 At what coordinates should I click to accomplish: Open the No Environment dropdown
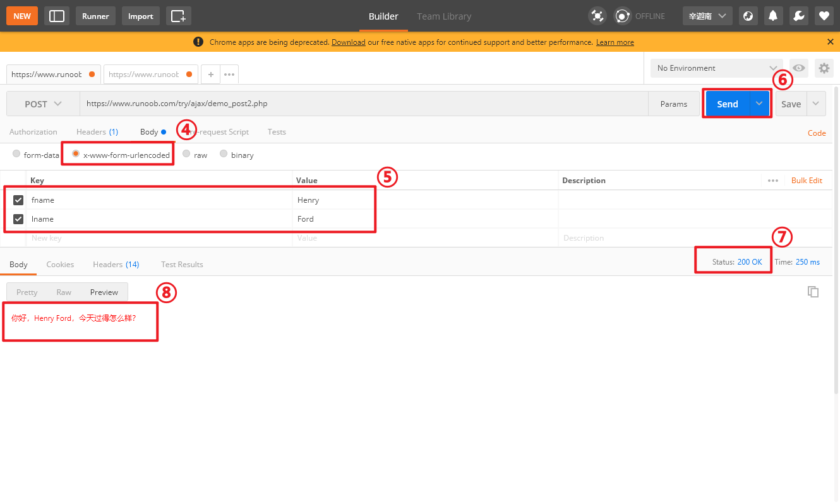[x=717, y=68]
